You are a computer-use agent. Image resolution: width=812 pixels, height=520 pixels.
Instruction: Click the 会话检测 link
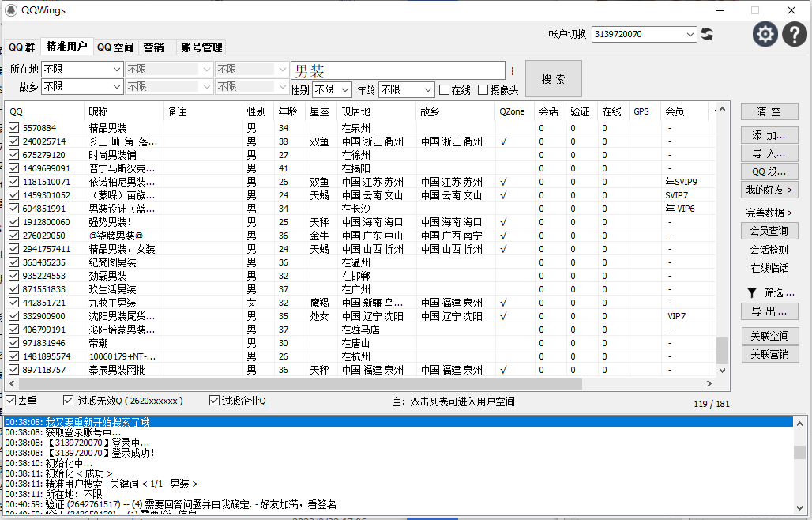click(x=769, y=250)
